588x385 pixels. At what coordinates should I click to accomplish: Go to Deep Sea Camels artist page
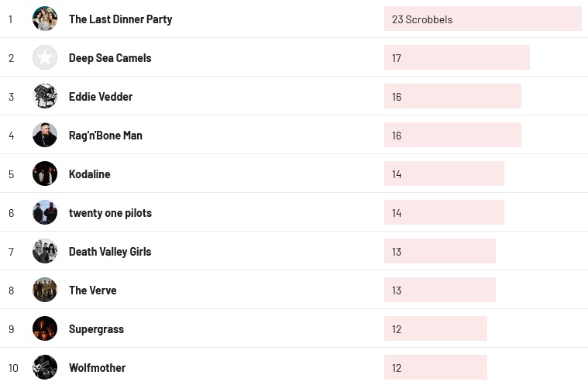(110, 58)
